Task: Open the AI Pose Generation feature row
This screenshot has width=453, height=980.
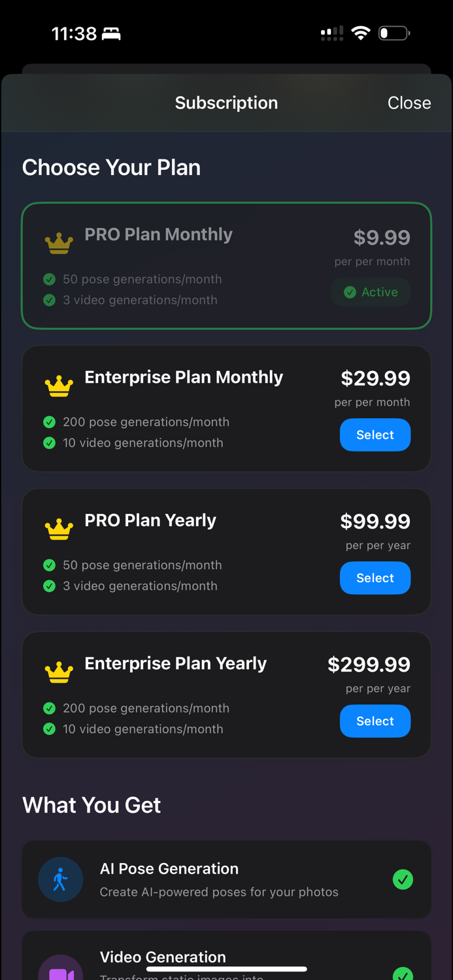Action: (226, 879)
